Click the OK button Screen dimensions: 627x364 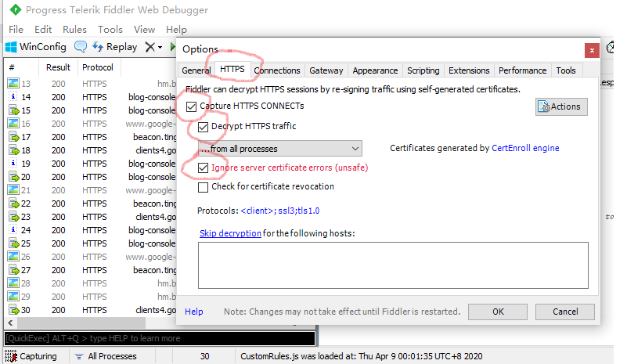[x=498, y=312]
